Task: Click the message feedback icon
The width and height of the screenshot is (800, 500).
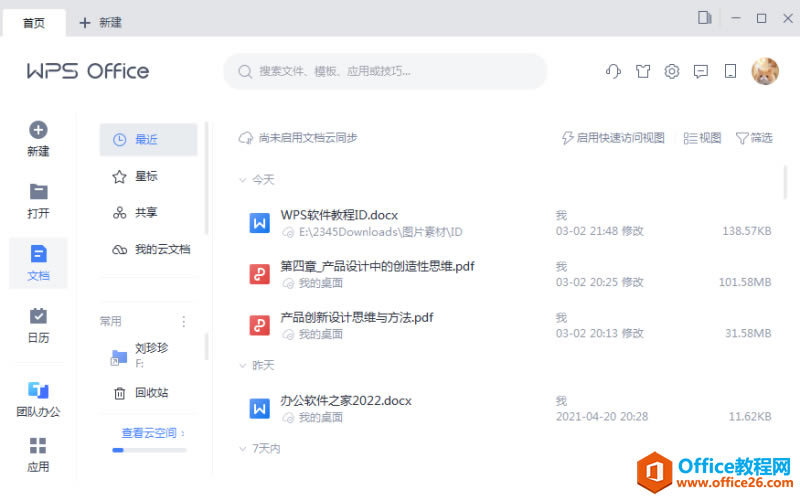Action: click(x=701, y=71)
